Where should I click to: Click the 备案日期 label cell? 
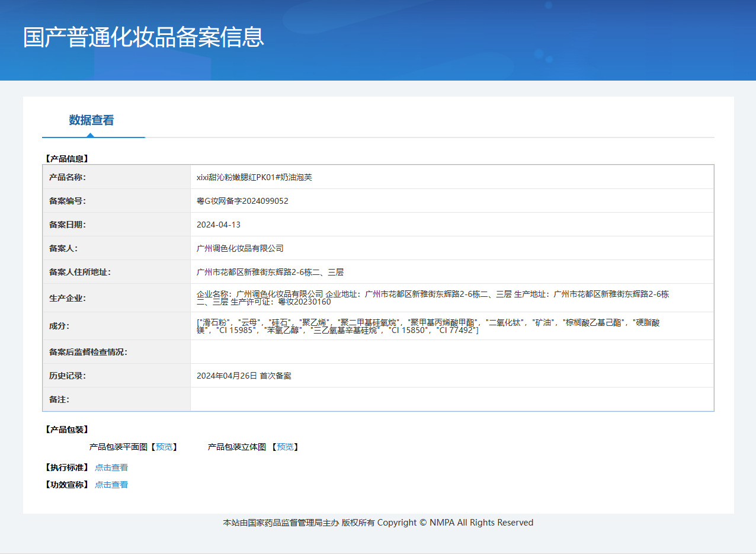click(117, 225)
